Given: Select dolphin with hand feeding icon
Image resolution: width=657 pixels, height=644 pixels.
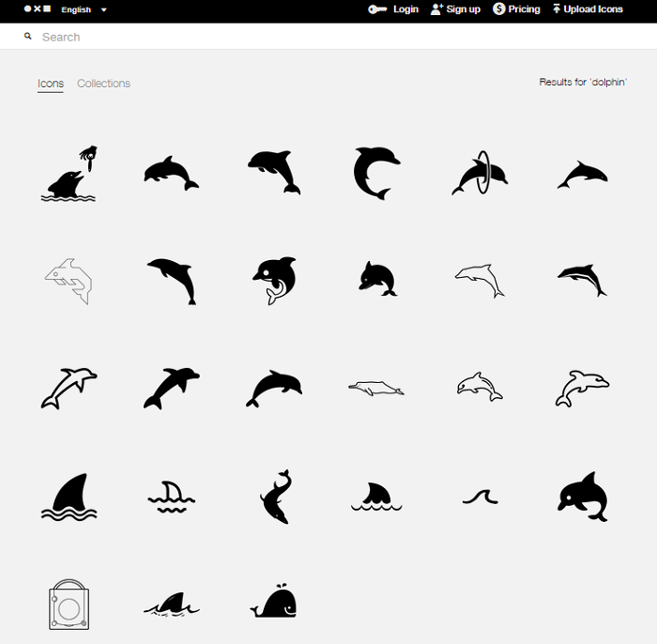Looking at the screenshot, I should click(x=69, y=174).
